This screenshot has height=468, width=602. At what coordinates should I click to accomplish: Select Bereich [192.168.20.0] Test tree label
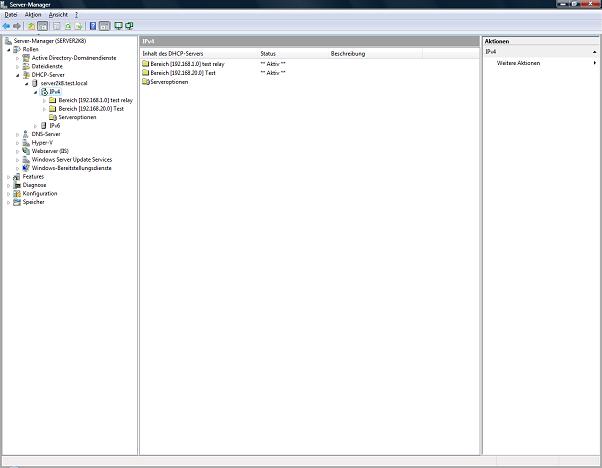click(x=91, y=109)
